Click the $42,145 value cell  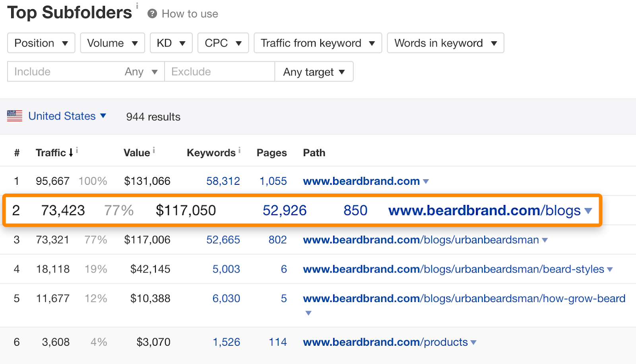click(150, 269)
